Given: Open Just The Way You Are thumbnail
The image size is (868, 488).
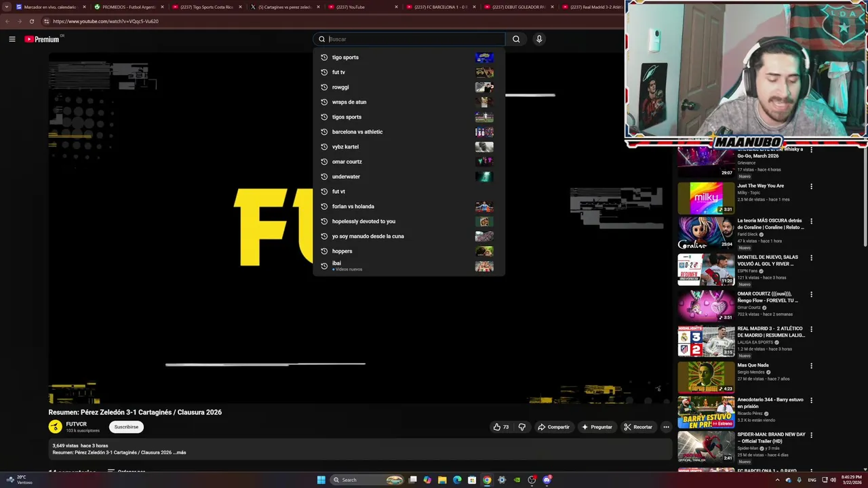Looking at the screenshot, I should coord(706,198).
